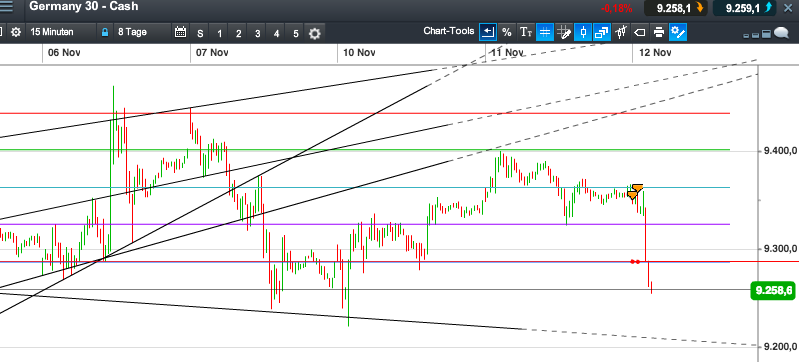
Task: Switch to largest window size
Action: coord(766,34)
